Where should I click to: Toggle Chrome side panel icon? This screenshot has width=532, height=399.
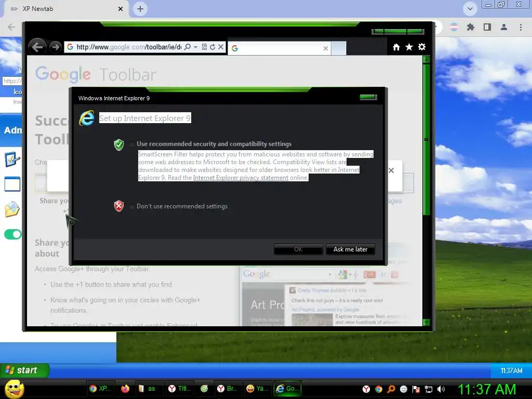click(x=487, y=27)
